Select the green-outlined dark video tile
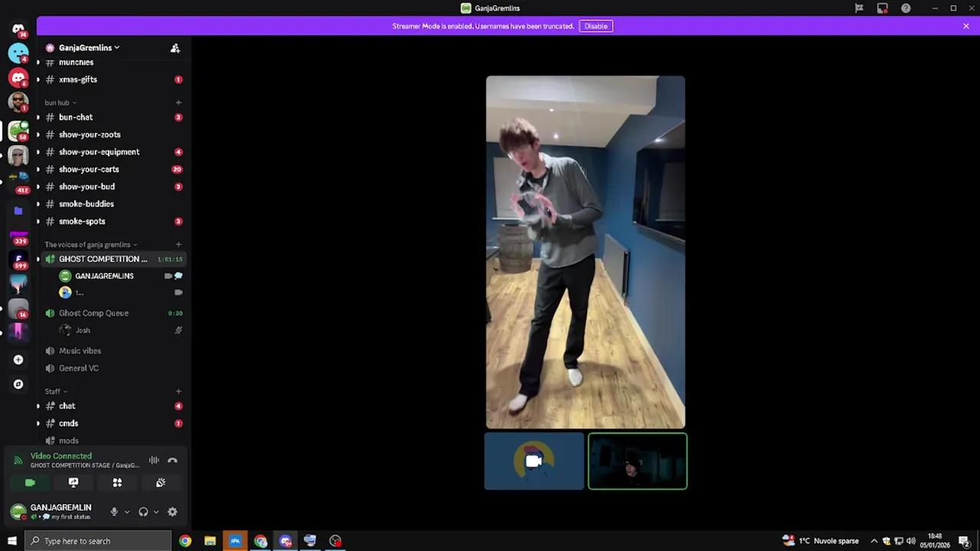 point(638,461)
